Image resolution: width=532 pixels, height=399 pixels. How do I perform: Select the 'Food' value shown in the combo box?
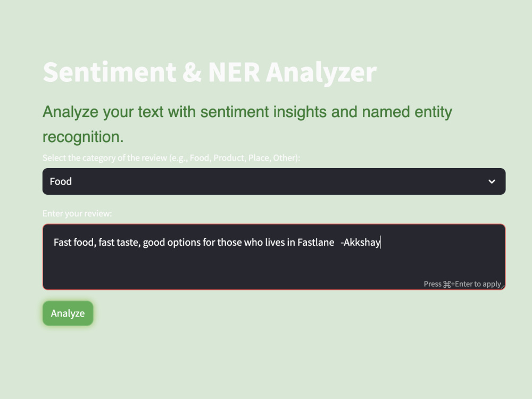(61, 181)
